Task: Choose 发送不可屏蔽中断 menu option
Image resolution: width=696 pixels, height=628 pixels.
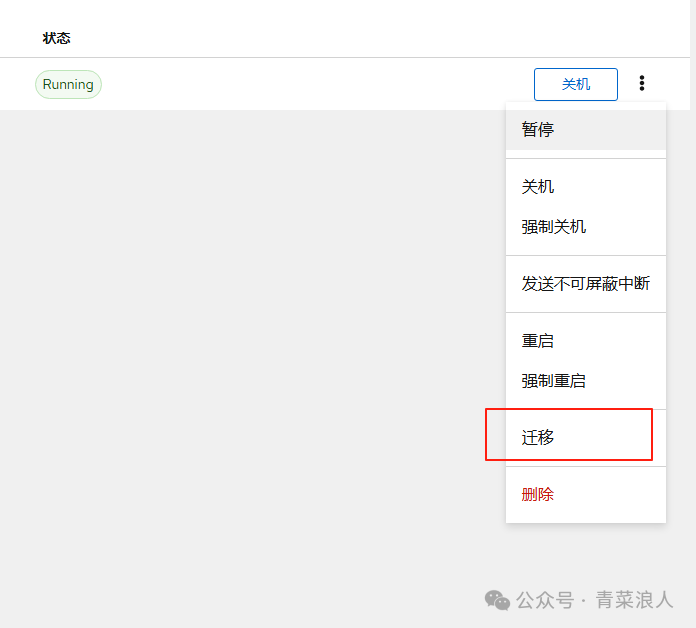Action: 585,284
